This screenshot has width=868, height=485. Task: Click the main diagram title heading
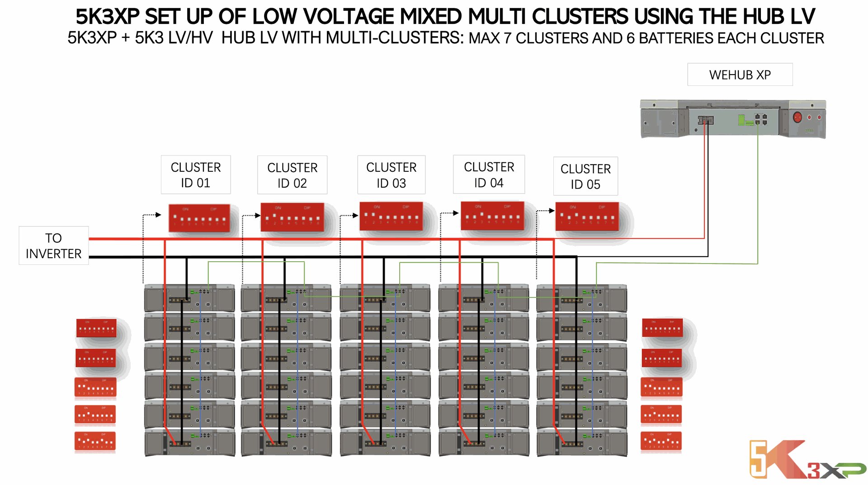tap(445, 17)
